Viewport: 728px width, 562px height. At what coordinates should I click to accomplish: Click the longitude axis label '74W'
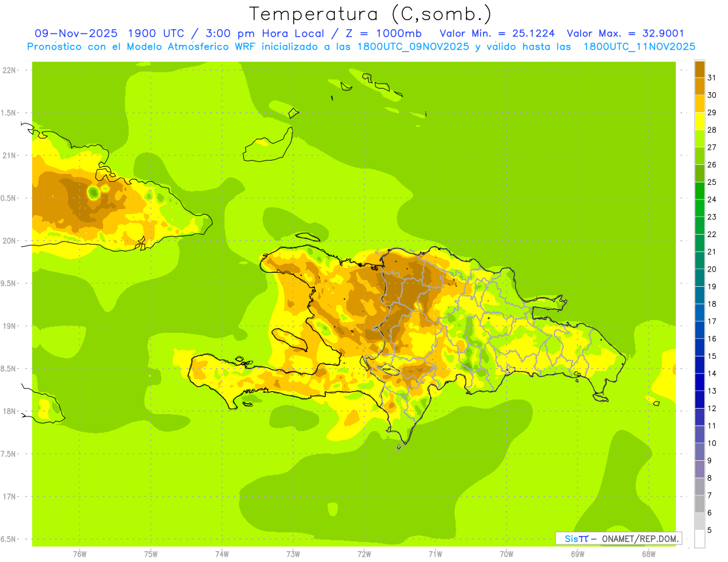[x=222, y=554]
